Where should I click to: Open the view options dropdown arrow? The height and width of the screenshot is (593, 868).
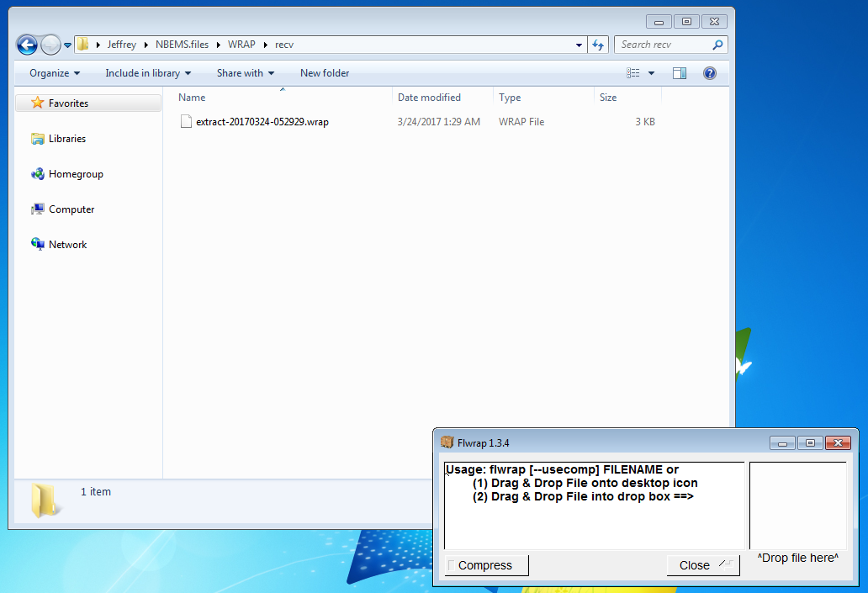(652, 73)
